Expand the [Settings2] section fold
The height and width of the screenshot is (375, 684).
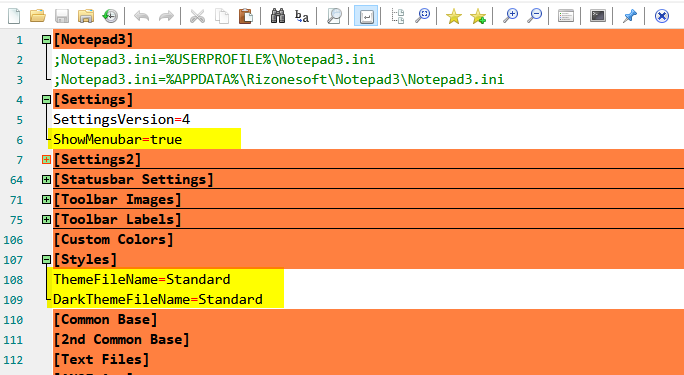tap(46, 160)
